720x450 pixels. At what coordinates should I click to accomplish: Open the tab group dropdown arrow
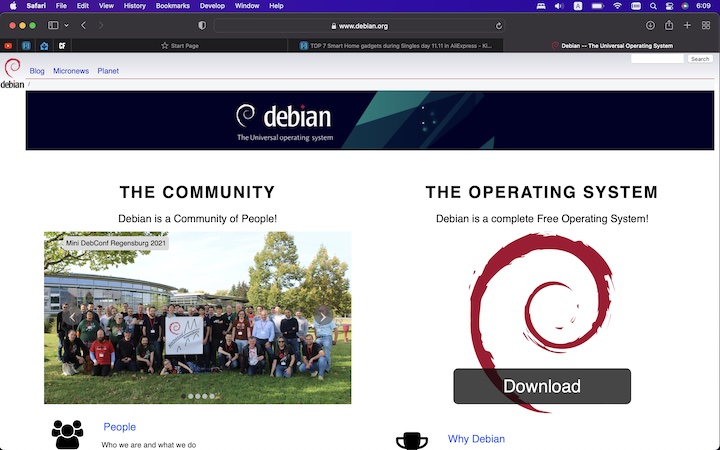(x=67, y=25)
